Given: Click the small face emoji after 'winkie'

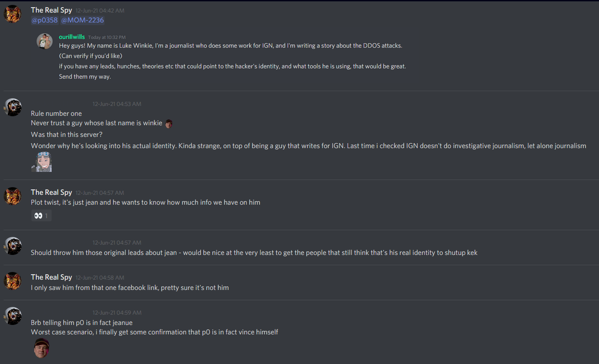Looking at the screenshot, I should coord(169,123).
